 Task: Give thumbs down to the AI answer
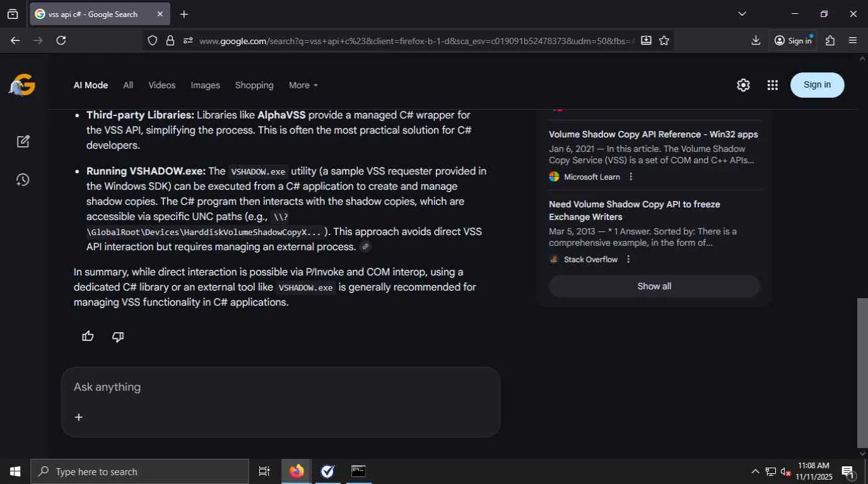tap(118, 337)
